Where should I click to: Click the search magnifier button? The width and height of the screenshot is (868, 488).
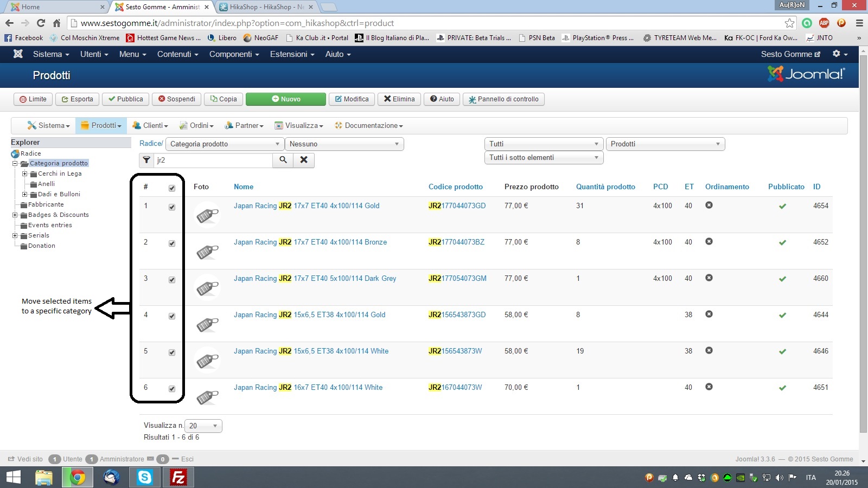[x=283, y=160]
